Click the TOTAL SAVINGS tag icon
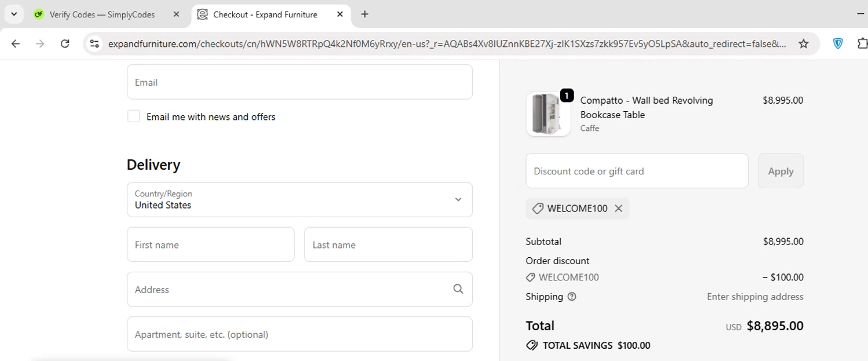 (x=532, y=345)
